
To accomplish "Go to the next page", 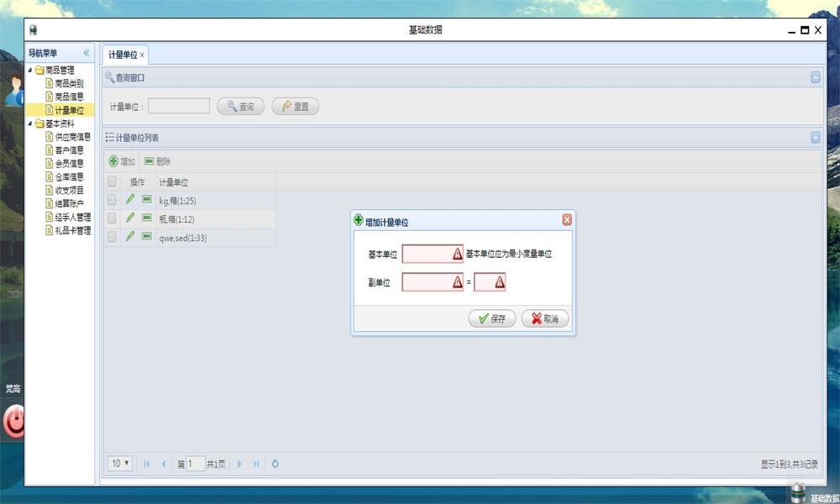I will click(x=239, y=464).
